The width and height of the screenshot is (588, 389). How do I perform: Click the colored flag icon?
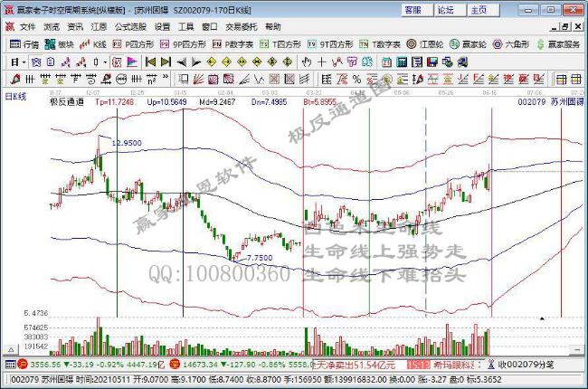(132, 62)
